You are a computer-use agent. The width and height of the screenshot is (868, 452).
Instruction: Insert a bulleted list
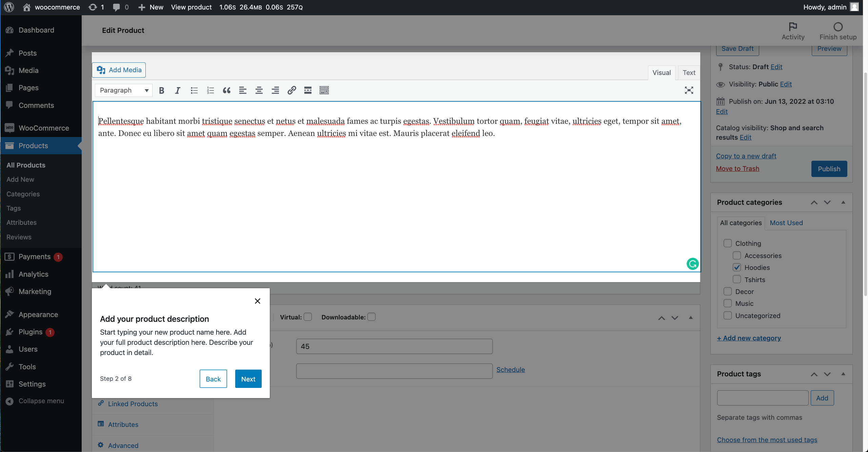(x=194, y=90)
